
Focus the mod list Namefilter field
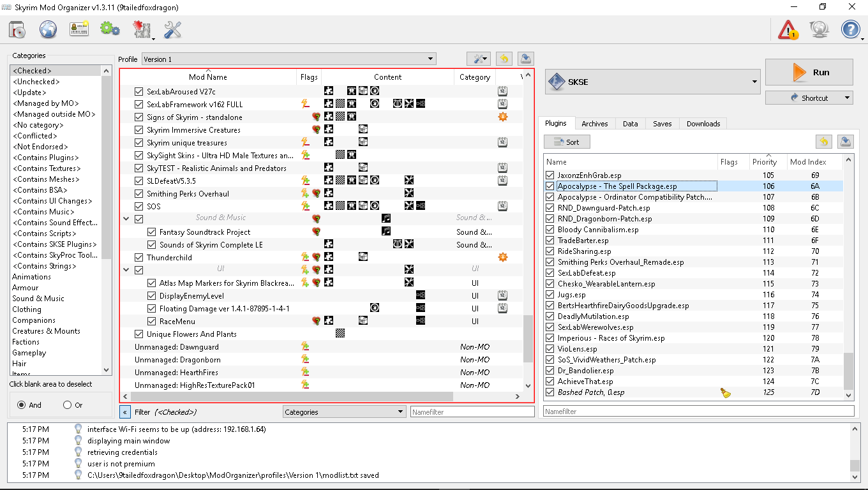472,412
